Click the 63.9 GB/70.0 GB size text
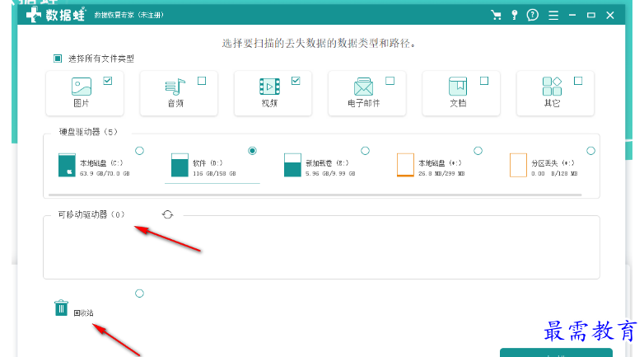 coord(105,174)
